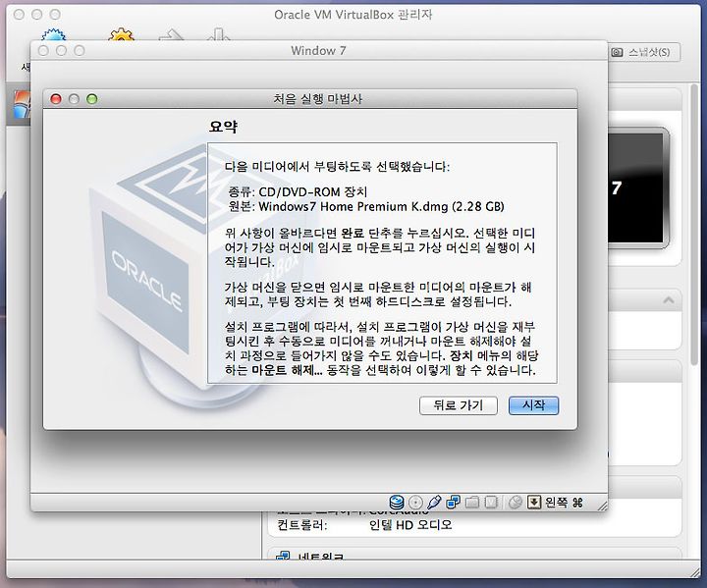Click the mouse integration status icon

click(515, 502)
